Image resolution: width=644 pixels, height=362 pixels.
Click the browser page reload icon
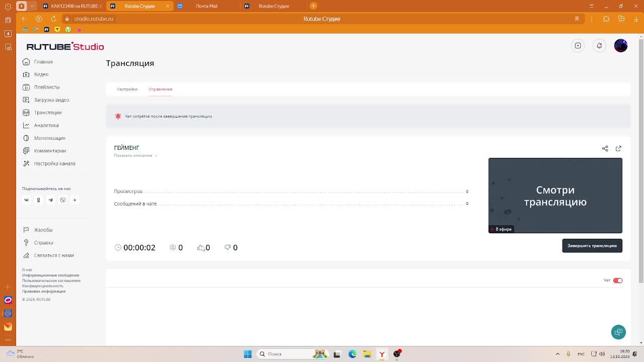(53, 19)
